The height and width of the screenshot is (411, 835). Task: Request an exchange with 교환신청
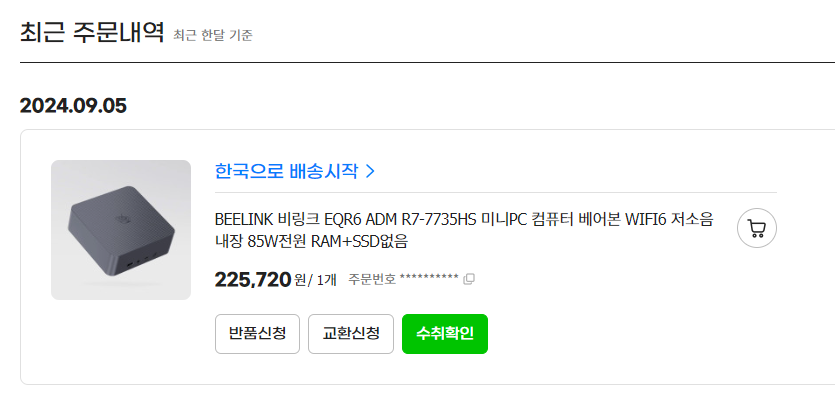coord(351,334)
